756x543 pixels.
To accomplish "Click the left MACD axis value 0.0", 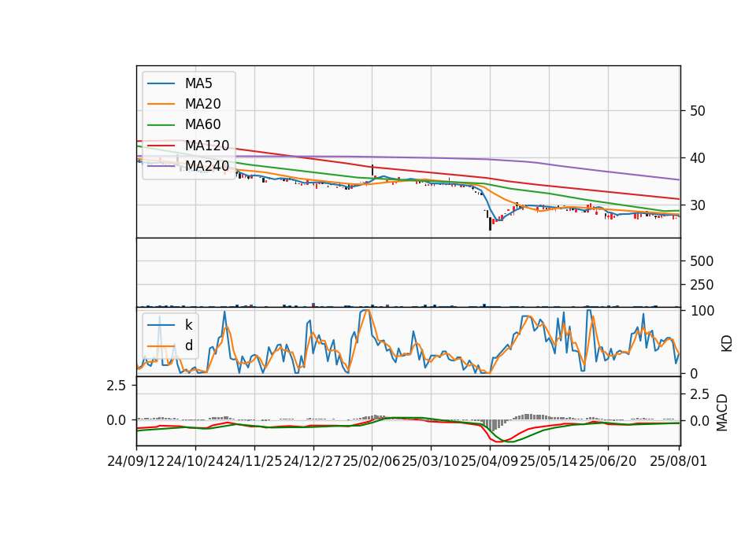I will coord(117,420).
